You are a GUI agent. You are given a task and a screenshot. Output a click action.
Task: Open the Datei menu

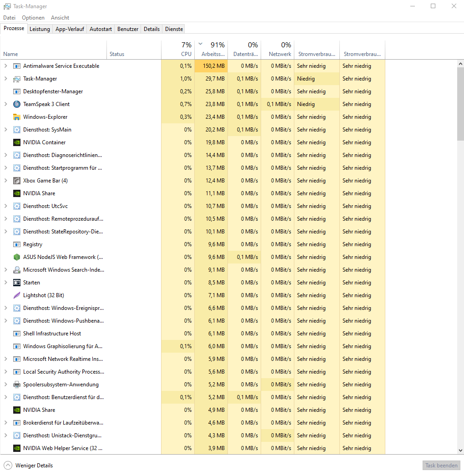(10, 18)
